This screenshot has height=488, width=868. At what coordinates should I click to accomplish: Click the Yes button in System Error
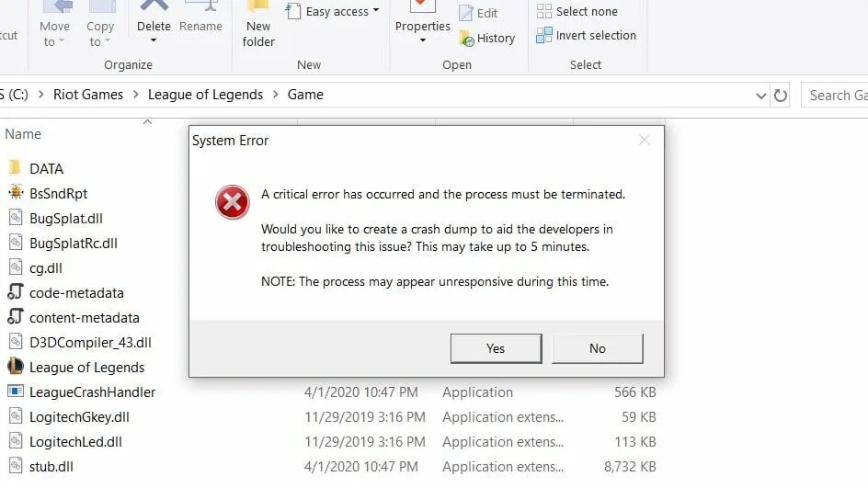(x=496, y=348)
